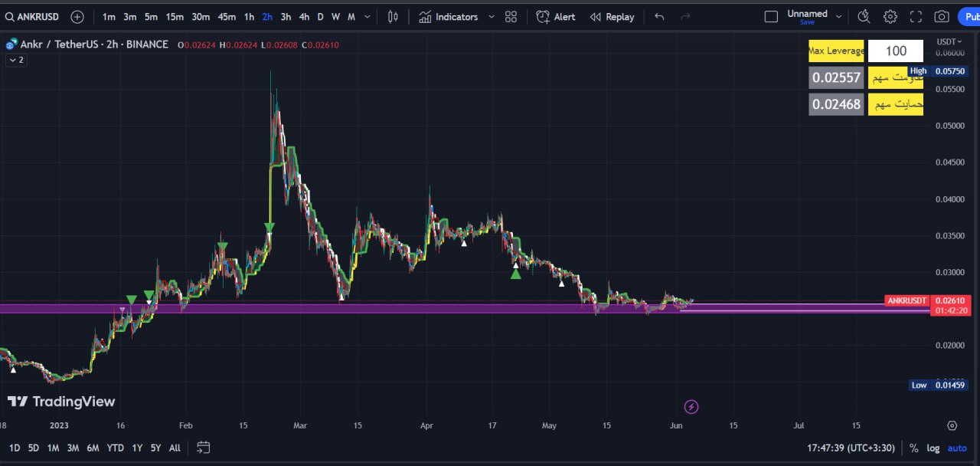Select the 6M date range
The image size is (980, 466).
[x=93, y=448]
